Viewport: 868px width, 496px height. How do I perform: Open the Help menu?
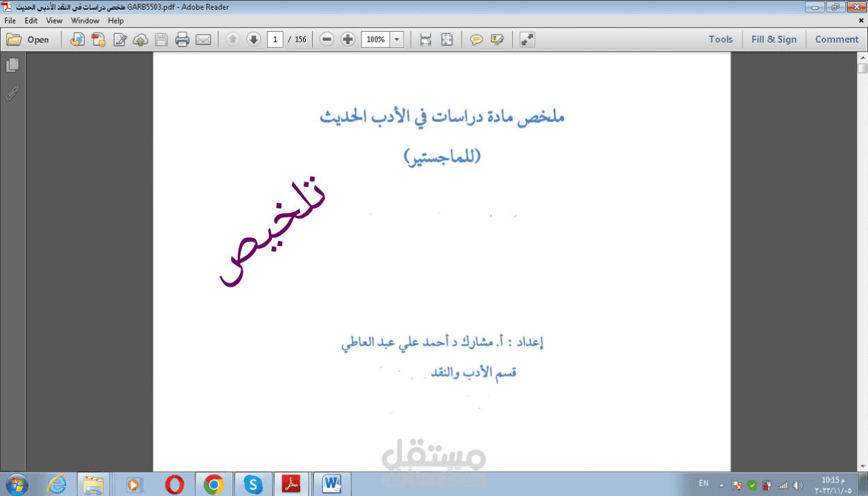(116, 21)
